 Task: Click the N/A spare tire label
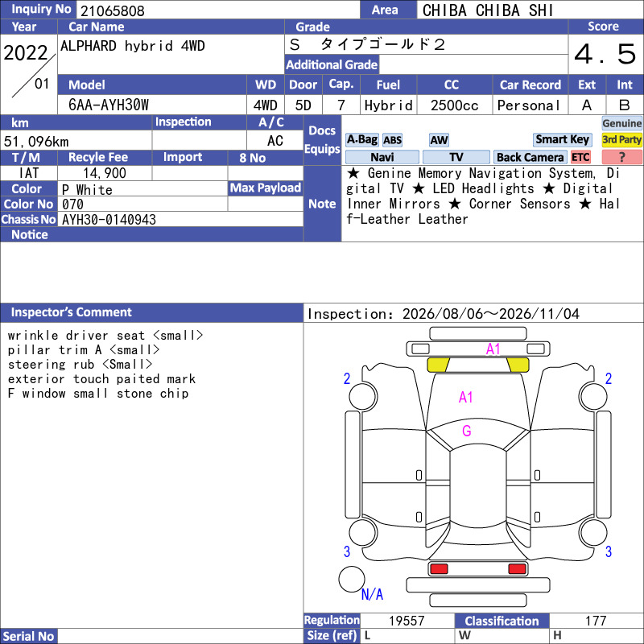[x=372, y=594]
